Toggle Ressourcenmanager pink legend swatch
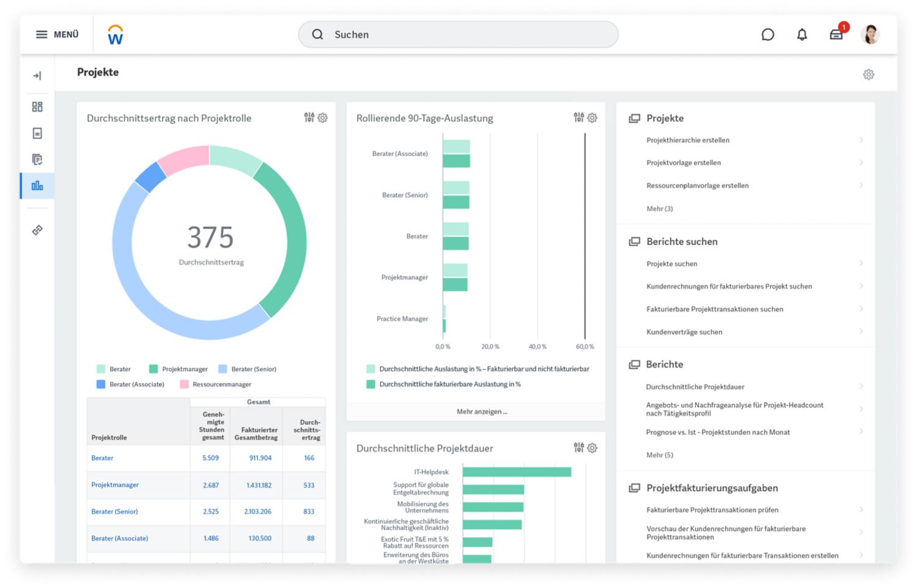This screenshot has width=917, height=588. click(184, 384)
